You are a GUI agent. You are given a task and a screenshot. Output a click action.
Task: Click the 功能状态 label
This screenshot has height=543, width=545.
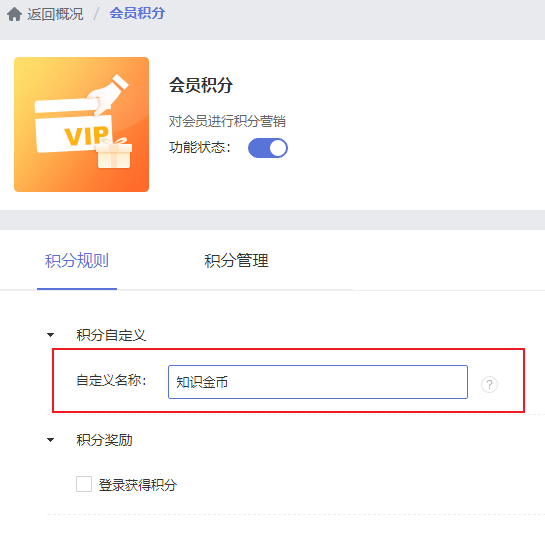pyautogui.click(x=200, y=147)
